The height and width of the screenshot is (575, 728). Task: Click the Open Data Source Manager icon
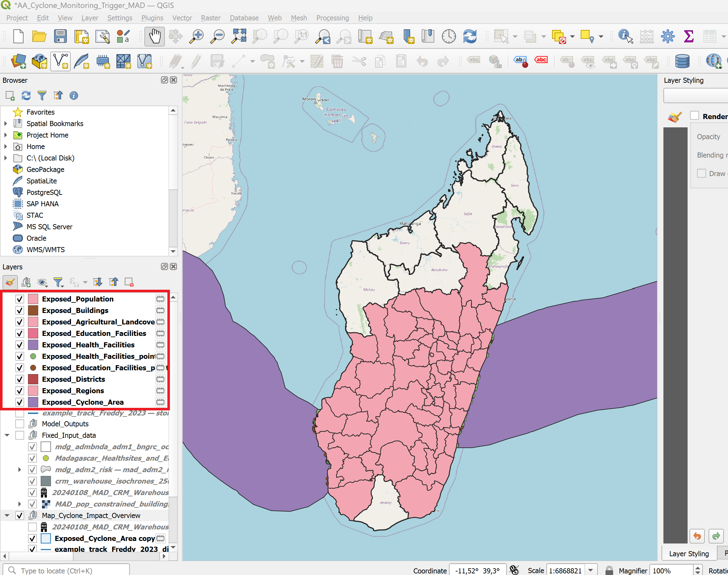point(18,61)
